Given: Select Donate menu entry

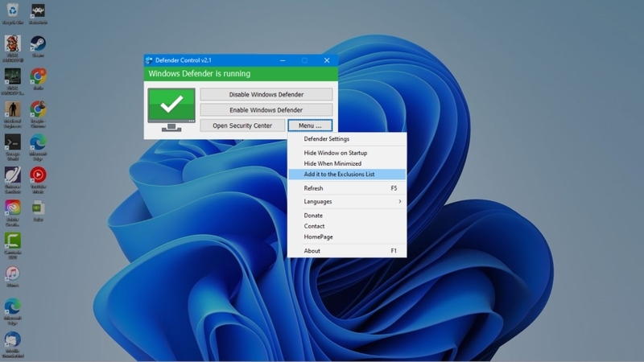Looking at the screenshot, I should pyautogui.click(x=347, y=216).
